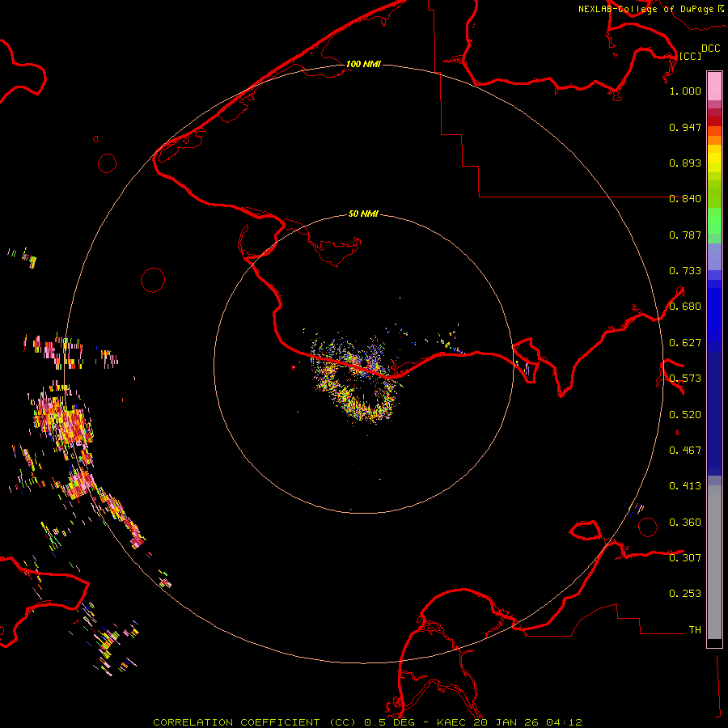Screen dimensions: 728x728
Task: Click the NEXLAB logo icon at top right
Action: coord(720,9)
